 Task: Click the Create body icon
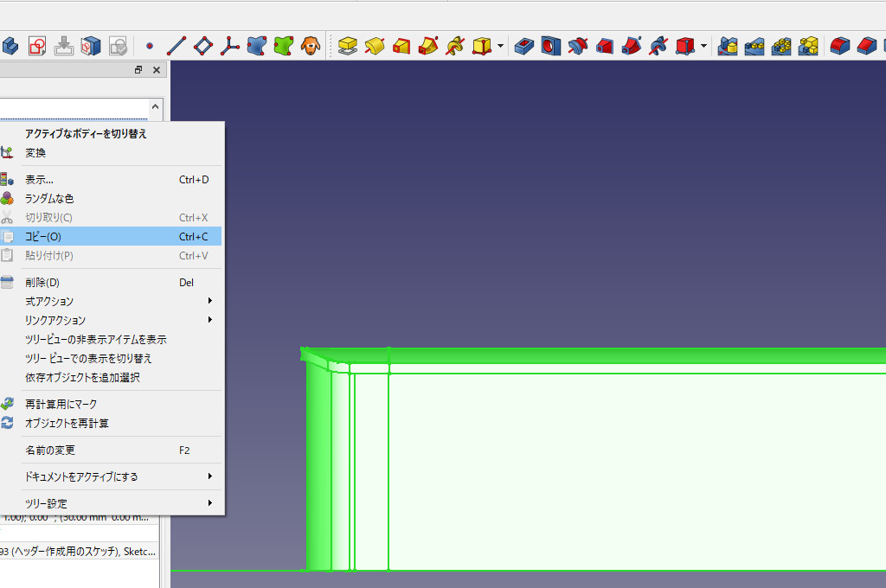9,45
